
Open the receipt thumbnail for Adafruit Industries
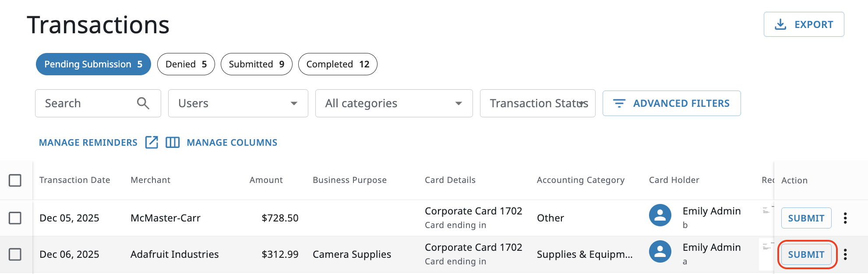coord(766,254)
